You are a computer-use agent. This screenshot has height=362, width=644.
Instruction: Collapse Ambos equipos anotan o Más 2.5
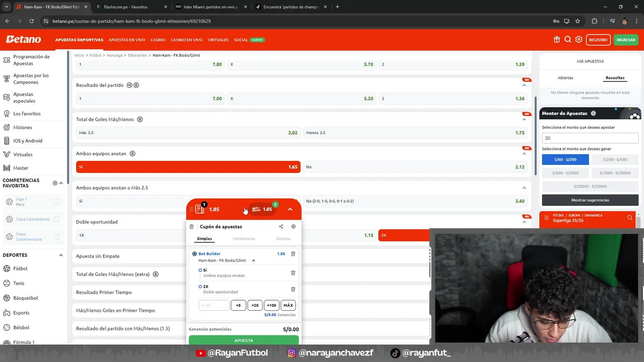click(524, 188)
